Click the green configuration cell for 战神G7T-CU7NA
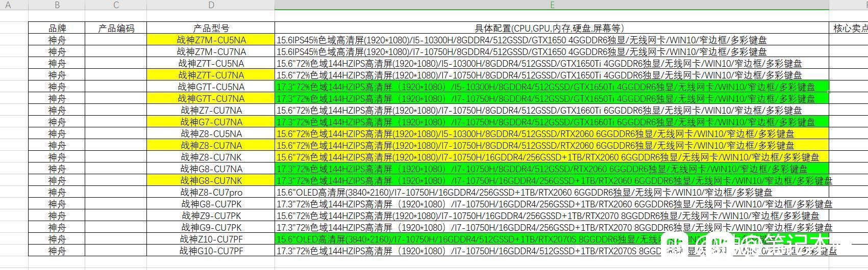868x270 pixels. click(552, 98)
